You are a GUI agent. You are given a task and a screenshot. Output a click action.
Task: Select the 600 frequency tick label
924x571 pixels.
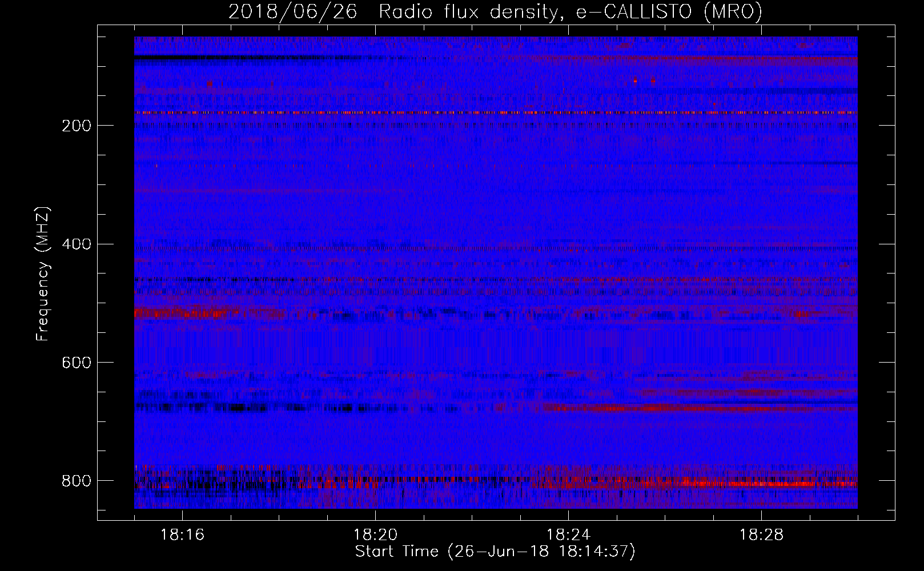click(x=77, y=363)
